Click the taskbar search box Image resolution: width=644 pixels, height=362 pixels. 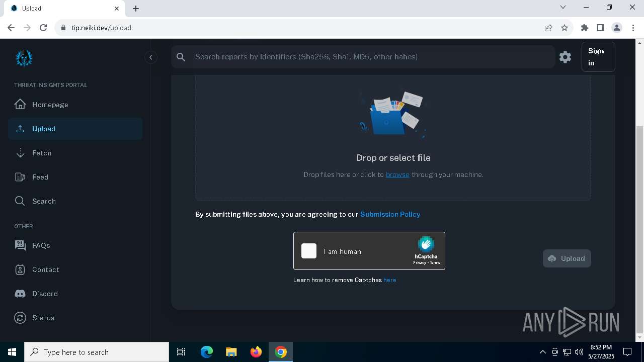pyautogui.click(x=97, y=352)
